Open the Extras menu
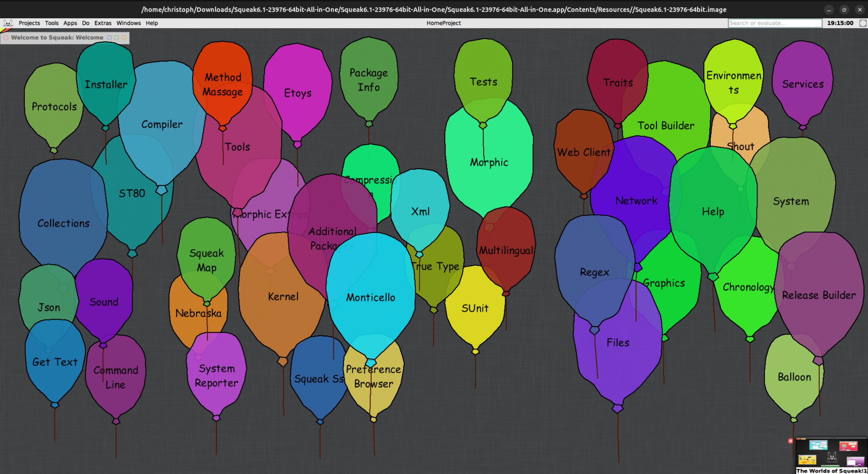 (103, 23)
